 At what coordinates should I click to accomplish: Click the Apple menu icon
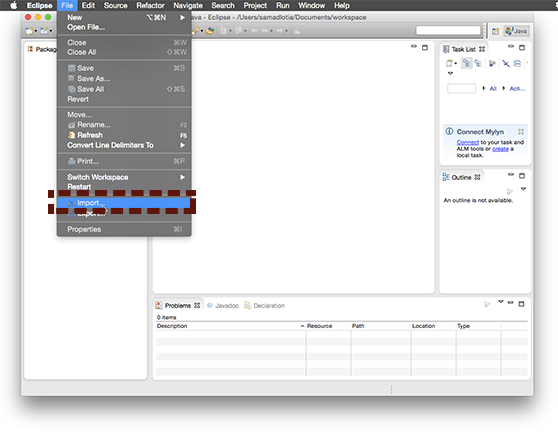pos(13,5)
